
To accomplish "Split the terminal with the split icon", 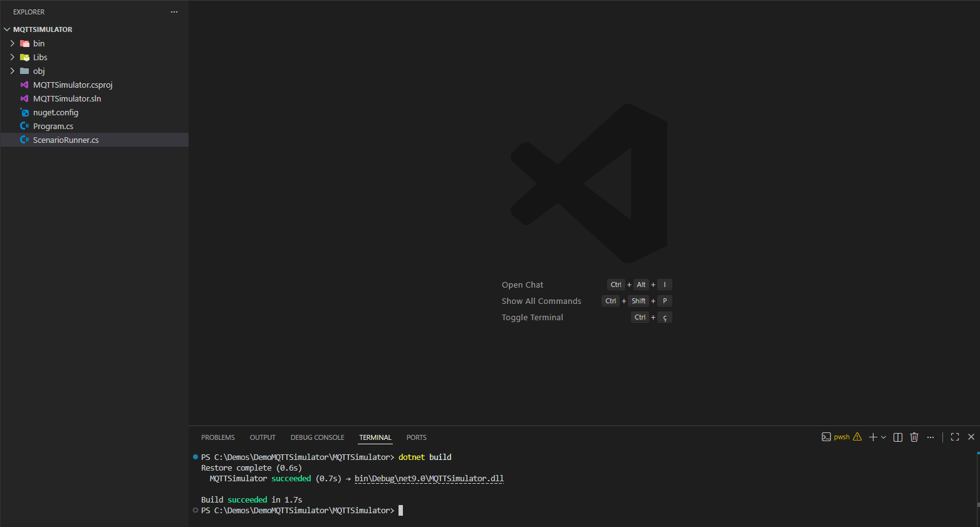I will click(x=898, y=437).
